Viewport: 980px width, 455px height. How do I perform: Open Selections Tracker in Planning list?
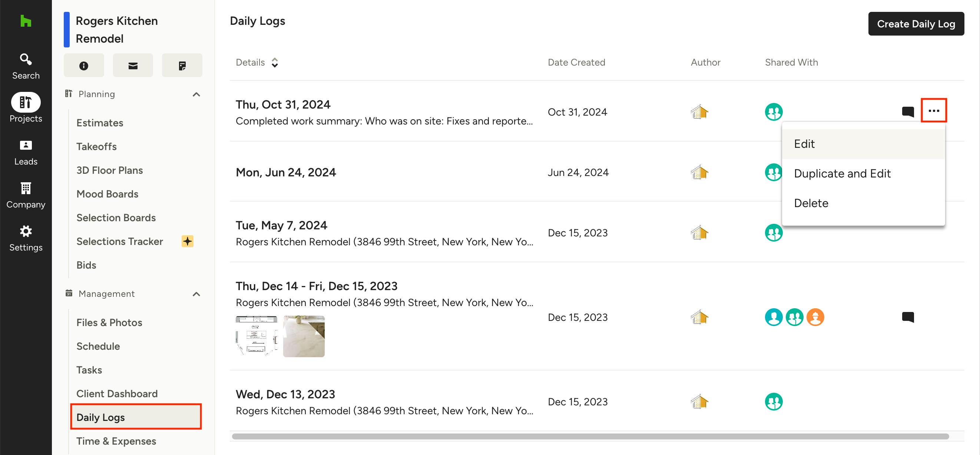pyautogui.click(x=119, y=241)
